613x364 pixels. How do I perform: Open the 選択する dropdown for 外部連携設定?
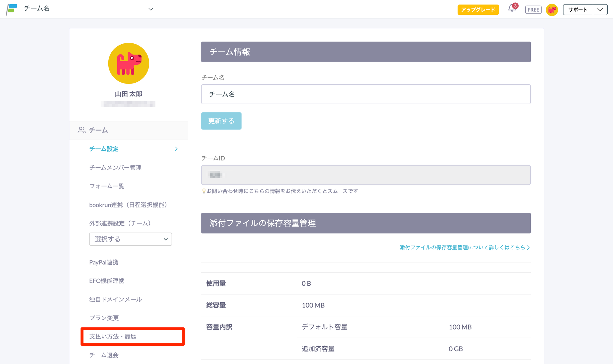point(131,239)
